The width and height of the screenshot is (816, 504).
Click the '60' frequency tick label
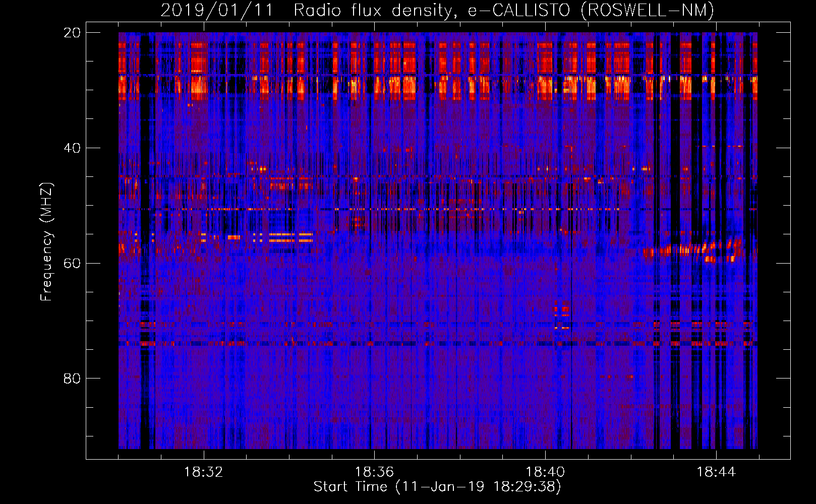pyautogui.click(x=72, y=264)
